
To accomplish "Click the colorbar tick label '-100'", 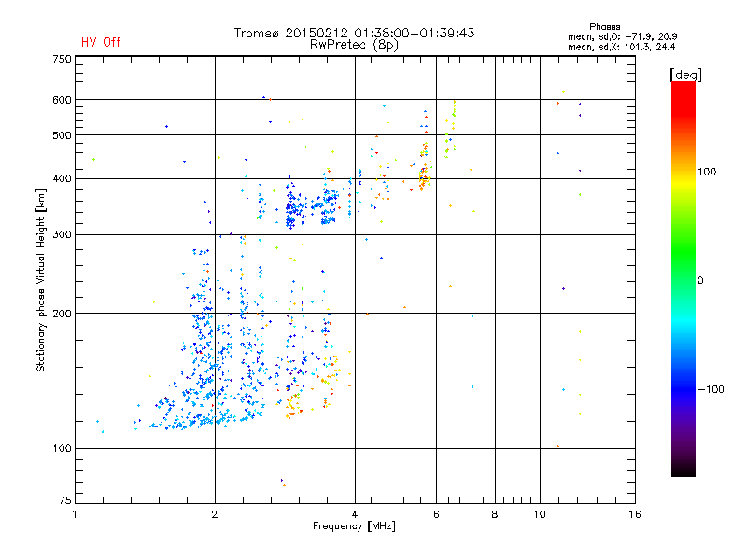I will pos(711,389).
